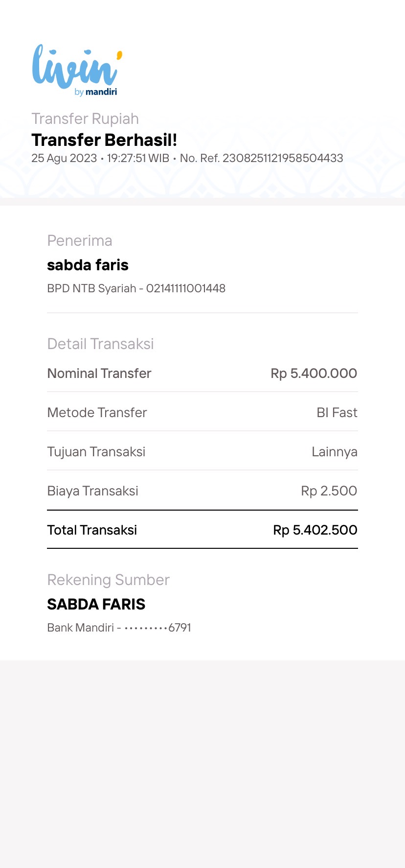Click the Penerima section label

(x=80, y=240)
